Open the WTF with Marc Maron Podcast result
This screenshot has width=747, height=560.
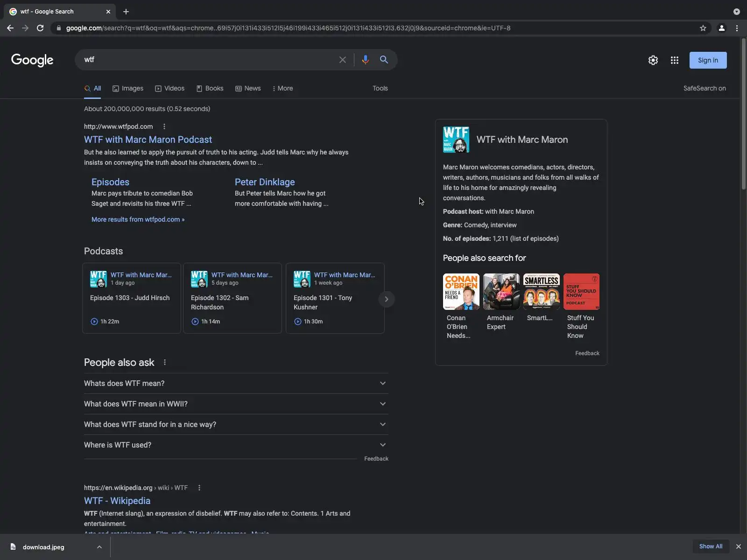[148, 140]
